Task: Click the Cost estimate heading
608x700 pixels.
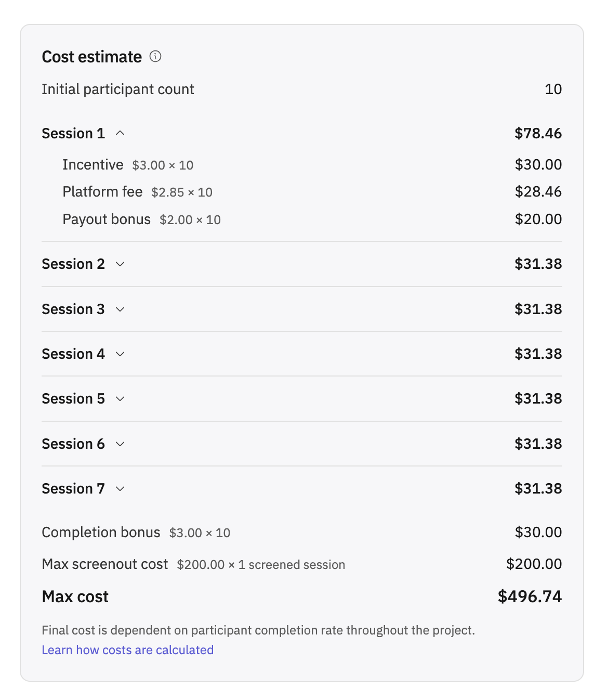Action: tap(92, 57)
